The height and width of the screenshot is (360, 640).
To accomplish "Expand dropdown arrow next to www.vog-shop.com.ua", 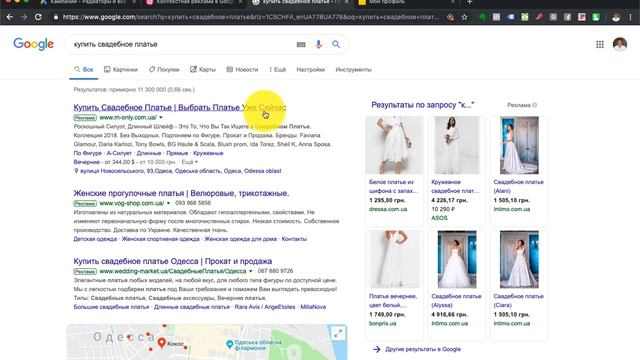I will coord(168,203).
